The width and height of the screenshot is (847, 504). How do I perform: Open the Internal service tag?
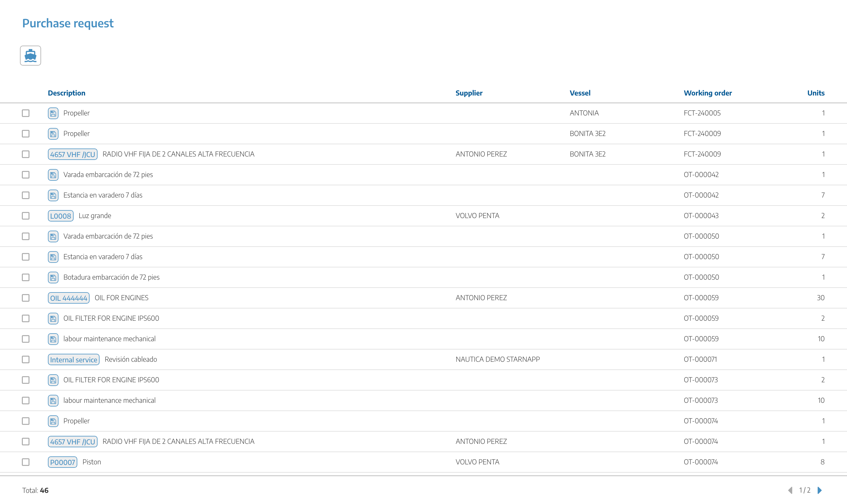pos(74,359)
